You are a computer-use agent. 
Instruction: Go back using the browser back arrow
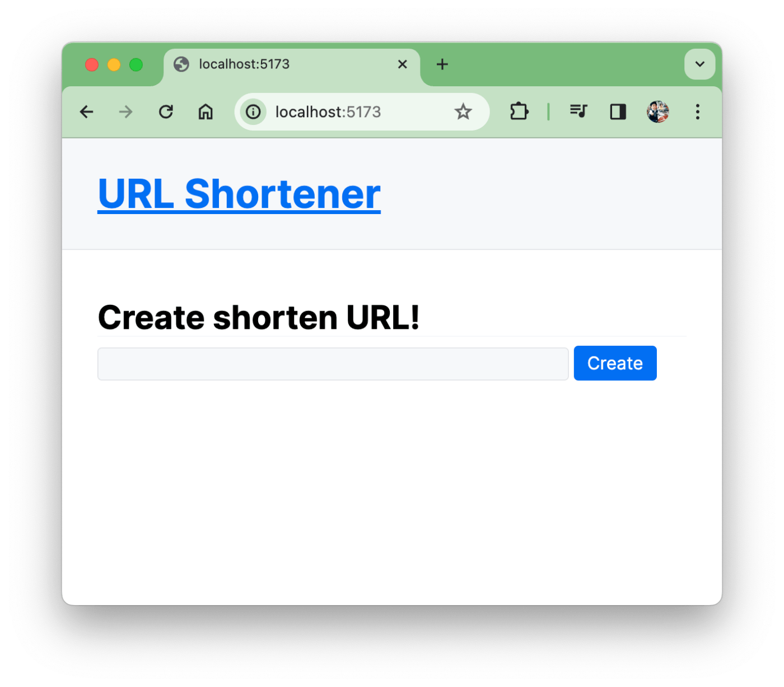(x=86, y=112)
